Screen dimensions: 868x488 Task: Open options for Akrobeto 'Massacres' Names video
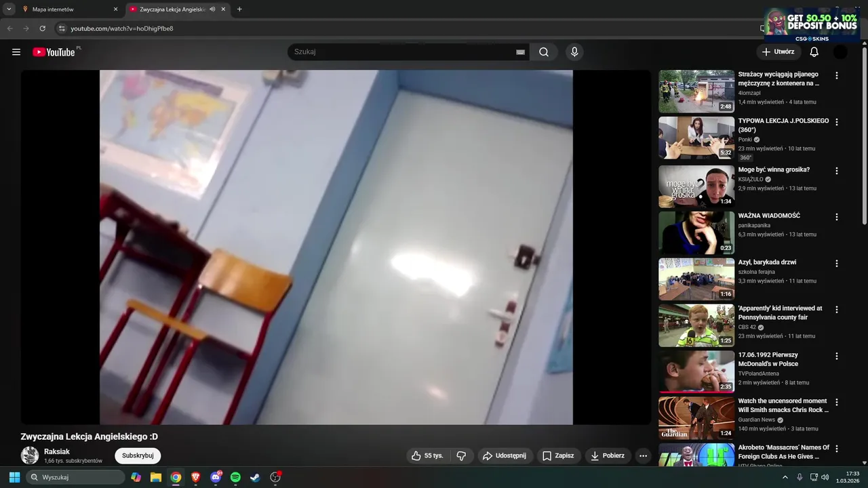pos(837,449)
